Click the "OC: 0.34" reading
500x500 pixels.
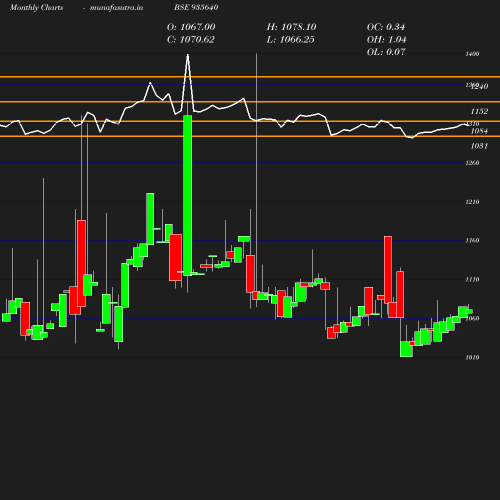click(386, 27)
